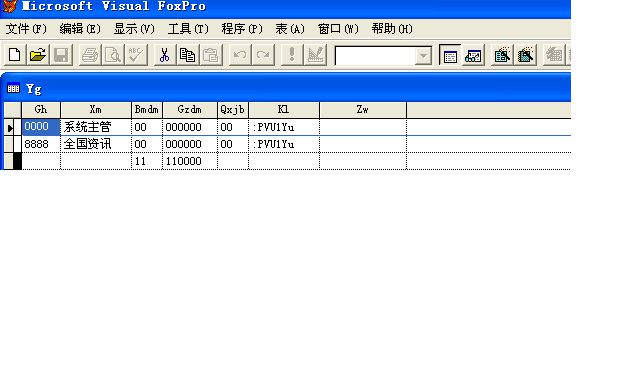The image size is (640, 384).
Task: Open the 文件(F) menu
Action: pyautogui.click(x=26, y=29)
